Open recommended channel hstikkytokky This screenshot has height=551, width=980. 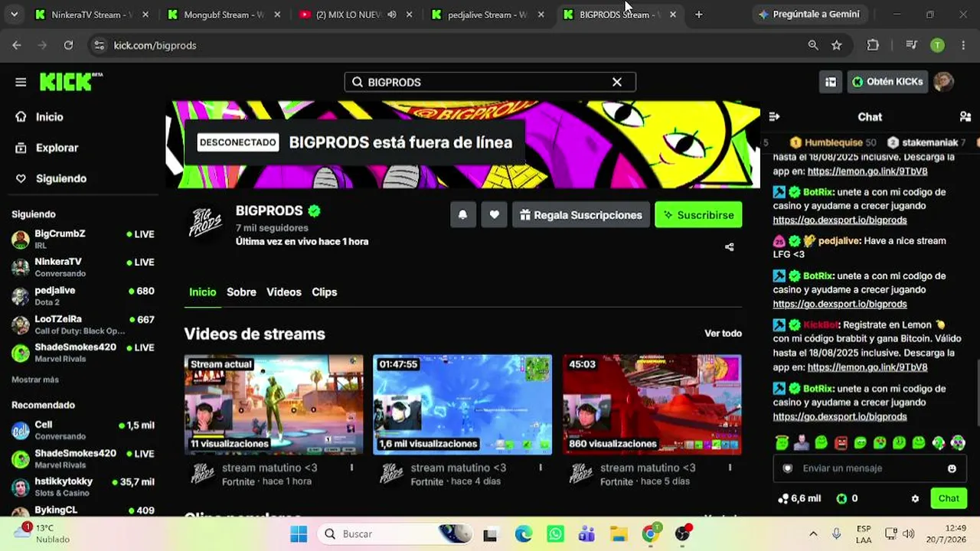83,487
